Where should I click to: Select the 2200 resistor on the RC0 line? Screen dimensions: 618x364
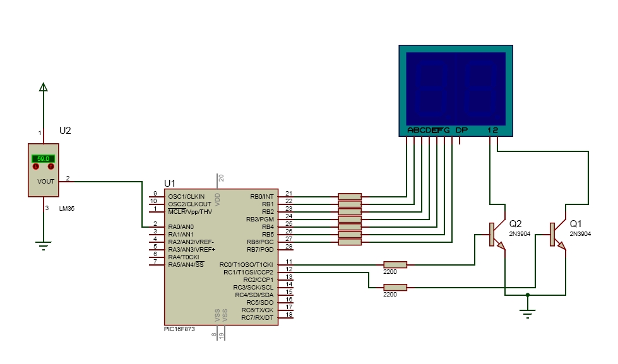395,265
